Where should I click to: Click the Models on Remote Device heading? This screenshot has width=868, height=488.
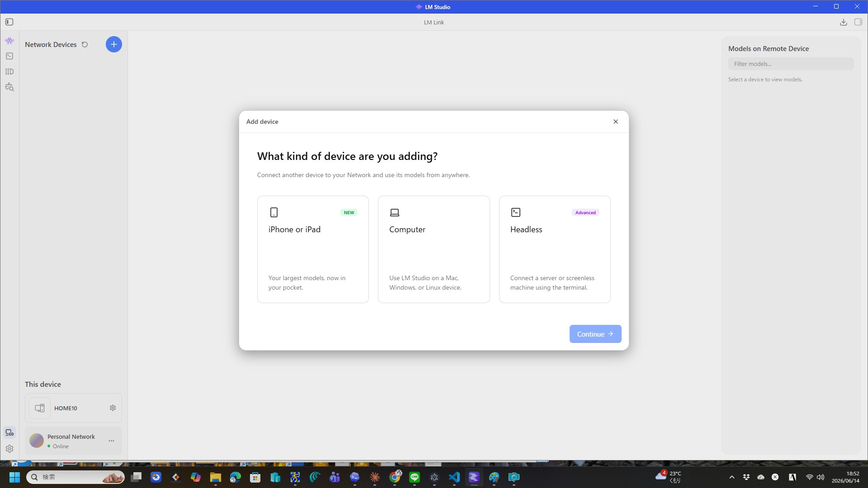(x=769, y=48)
